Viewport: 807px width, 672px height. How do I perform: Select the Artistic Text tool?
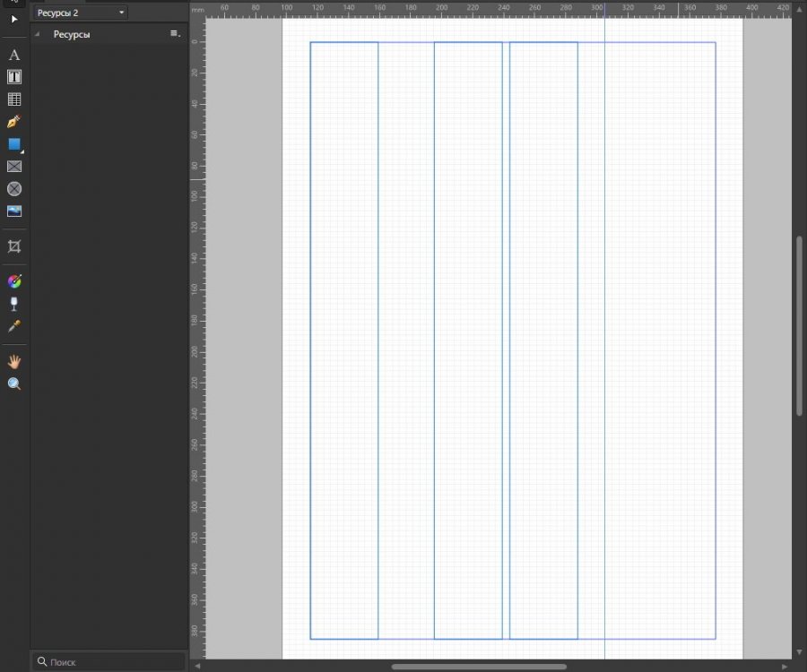14,55
